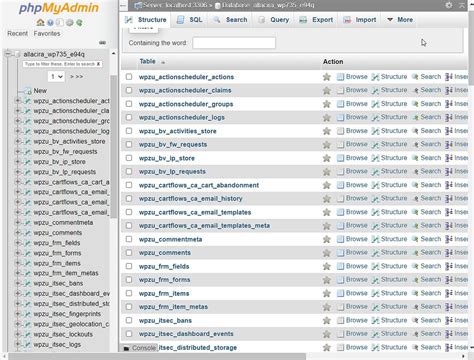This screenshot has width=474, height=360.
Task: Click New table icon in navigation tree
Action: tap(28, 91)
